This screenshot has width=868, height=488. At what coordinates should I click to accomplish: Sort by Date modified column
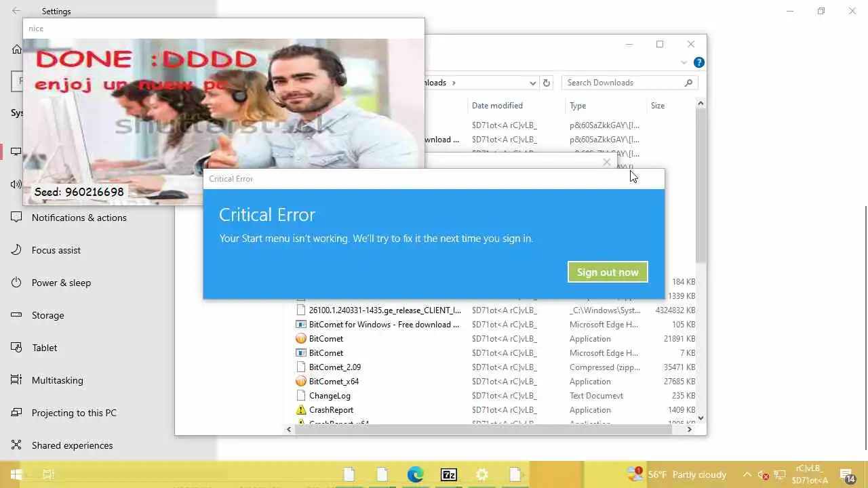(497, 106)
